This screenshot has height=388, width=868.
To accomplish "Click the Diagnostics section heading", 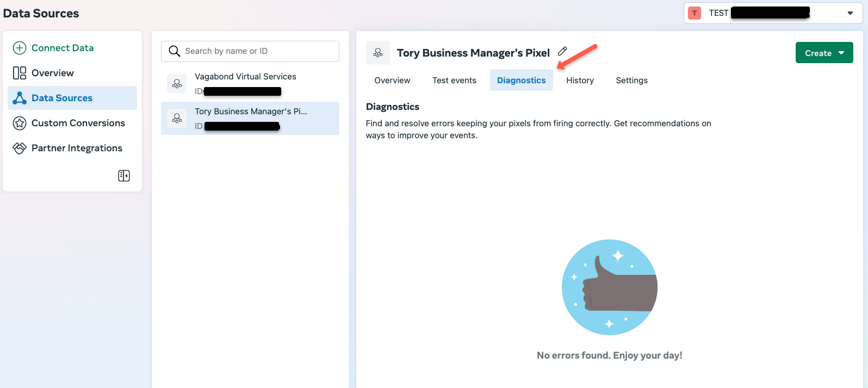I will [x=393, y=107].
